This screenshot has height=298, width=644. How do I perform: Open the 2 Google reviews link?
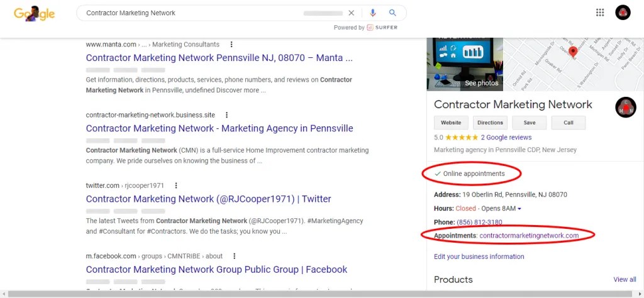tap(506, 138)
